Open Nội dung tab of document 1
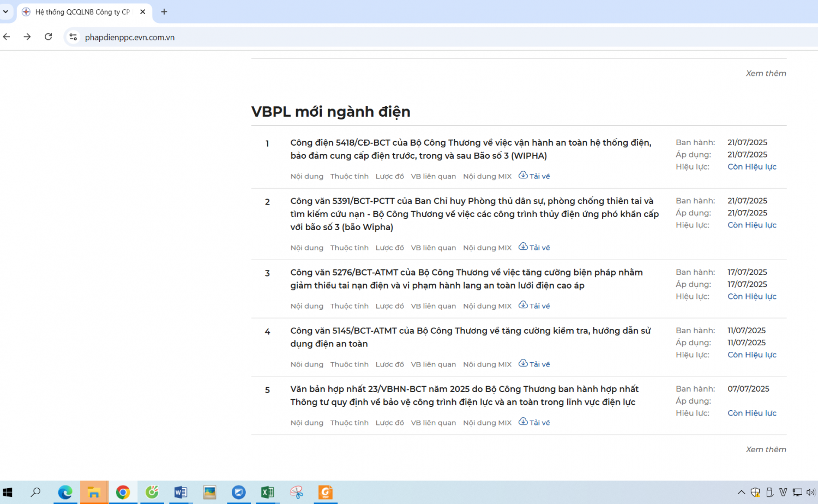The width and height of the screenshot is (818, 504). click(x=306, y=176)
